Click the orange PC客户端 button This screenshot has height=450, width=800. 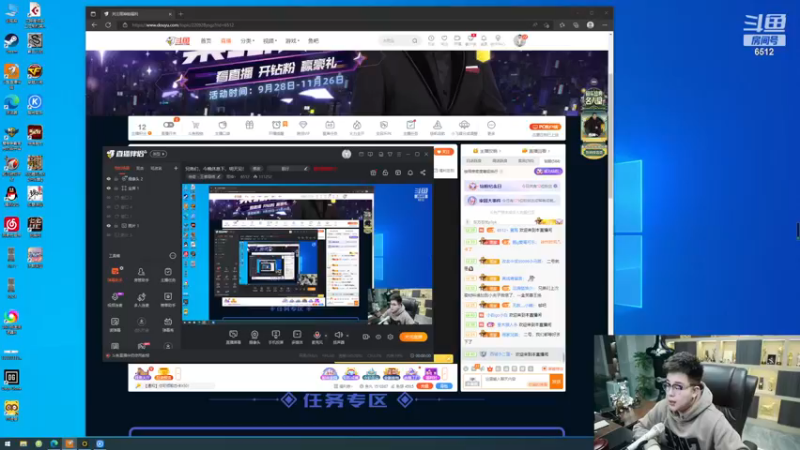click(545, 127)
